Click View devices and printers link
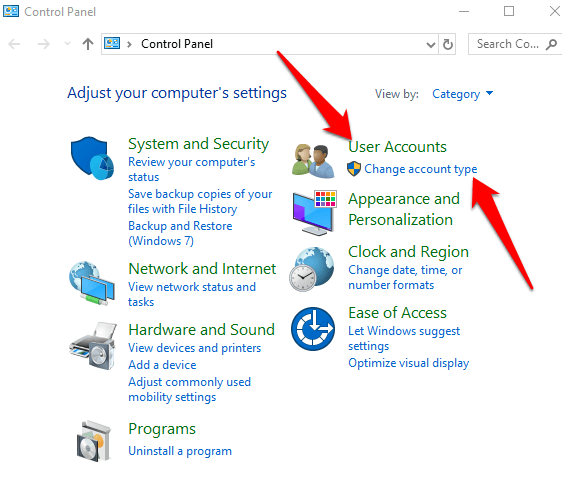The width and height of the screenshot is (562, 477). point(195,348)
